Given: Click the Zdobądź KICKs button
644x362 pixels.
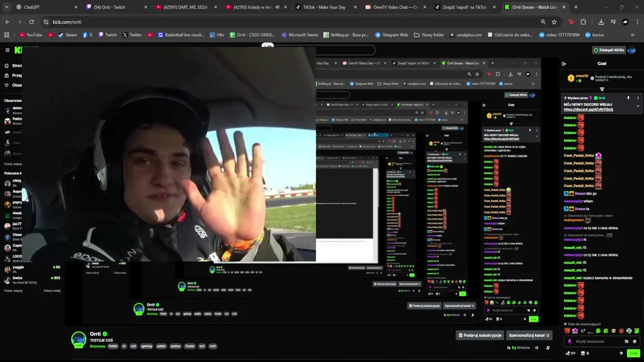Looking at the screenshot, I should 609,50.
